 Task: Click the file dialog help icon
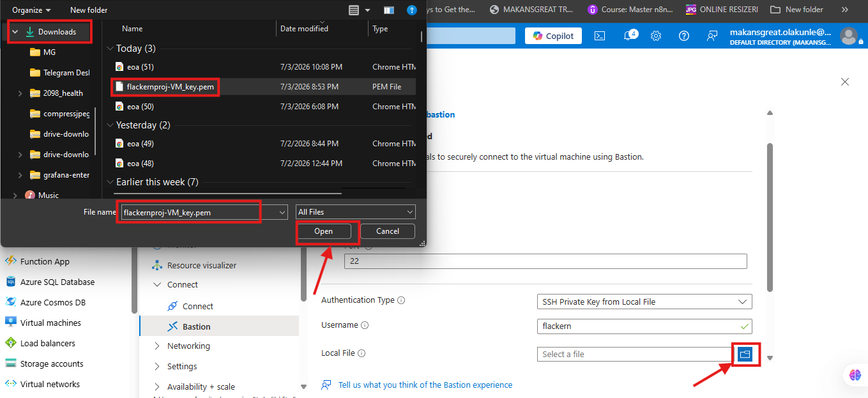point(412,10)
